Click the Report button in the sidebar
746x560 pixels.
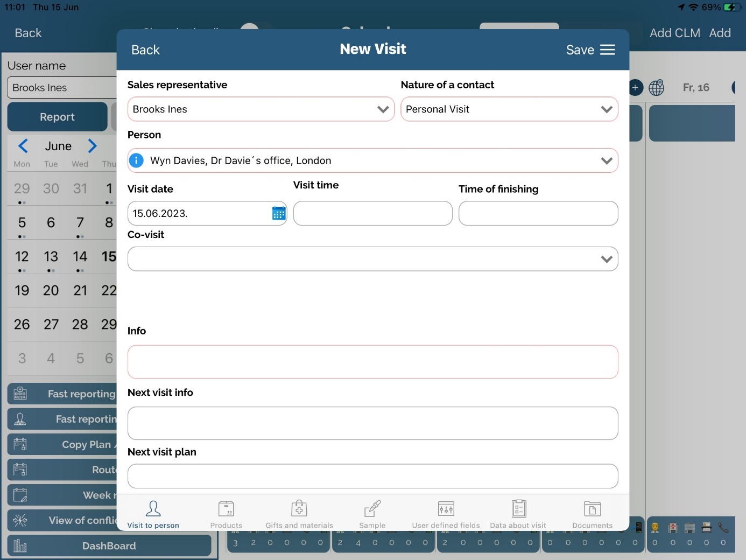pos(58,117)
